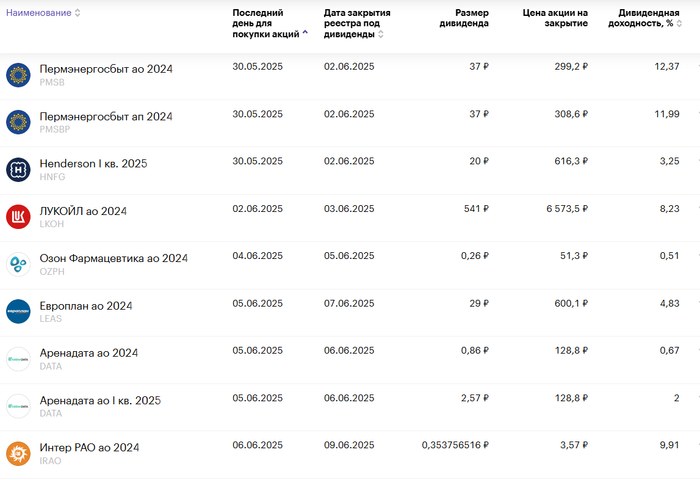Click the Пермэнергосбыт ап logo icon
Image resolution: width=700 pixels, height=480 pixels.
click(19, 122)
